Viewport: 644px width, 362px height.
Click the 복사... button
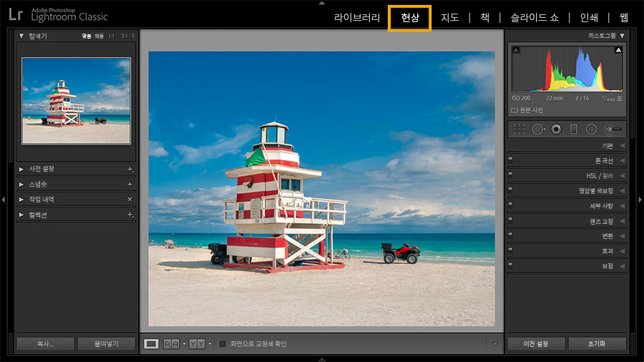[x=46, y=344]
